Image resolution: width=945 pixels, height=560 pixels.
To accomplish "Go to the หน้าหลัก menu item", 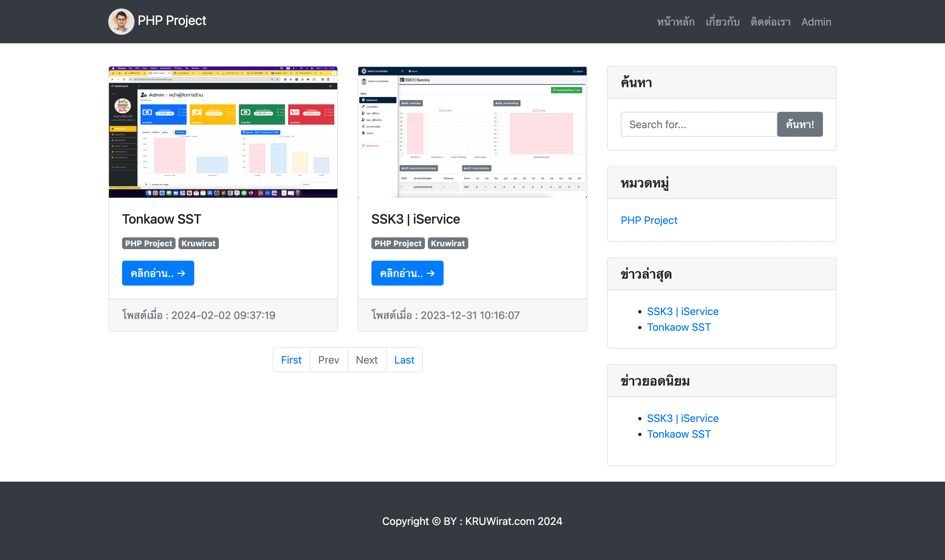I will [675, 22].
